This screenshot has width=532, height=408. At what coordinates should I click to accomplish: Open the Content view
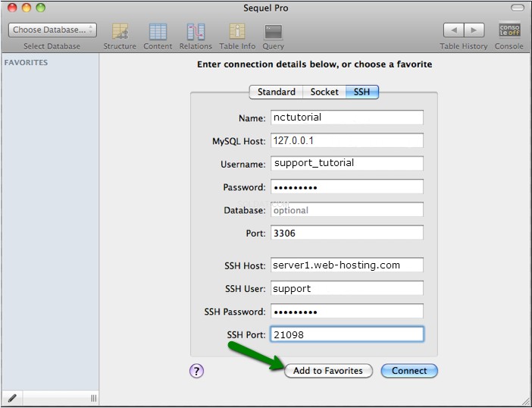pos(158,36)
